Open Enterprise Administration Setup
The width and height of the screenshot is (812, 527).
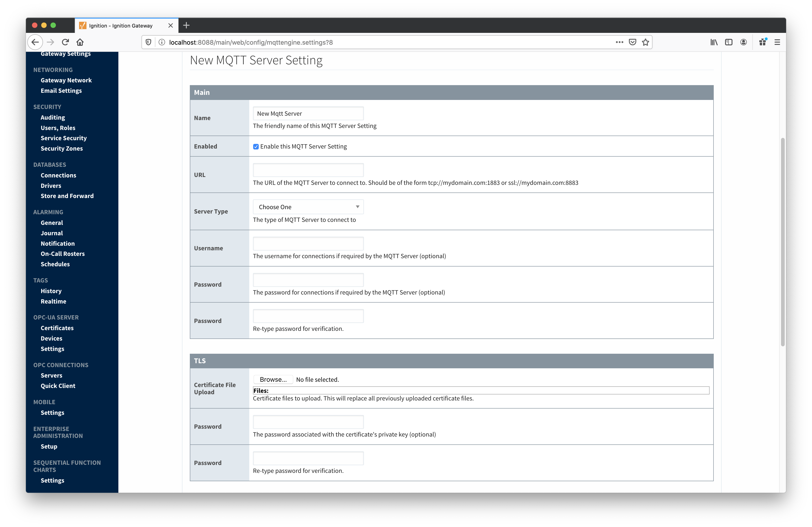click(49, 446)
